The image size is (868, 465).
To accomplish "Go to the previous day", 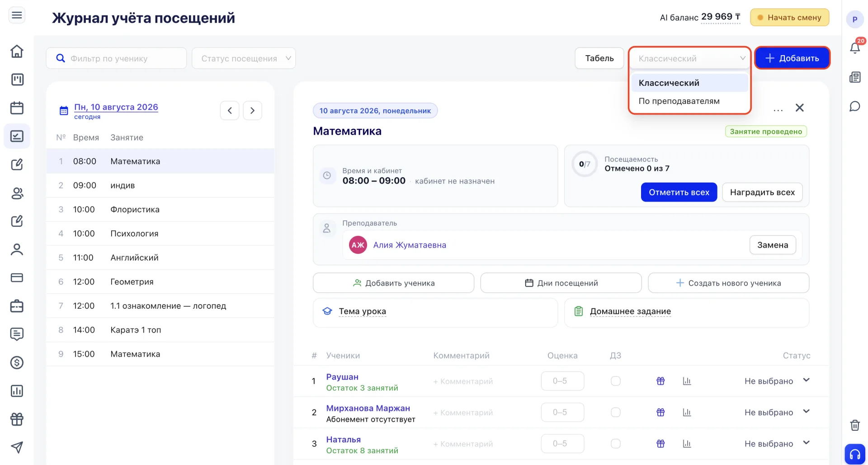I will [x=230, y=110].
